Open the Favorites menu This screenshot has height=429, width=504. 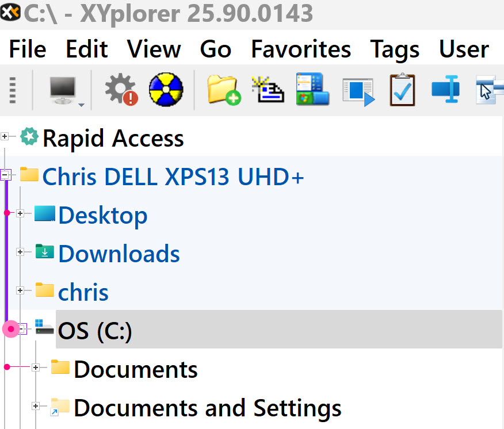[x=301, y=49]
